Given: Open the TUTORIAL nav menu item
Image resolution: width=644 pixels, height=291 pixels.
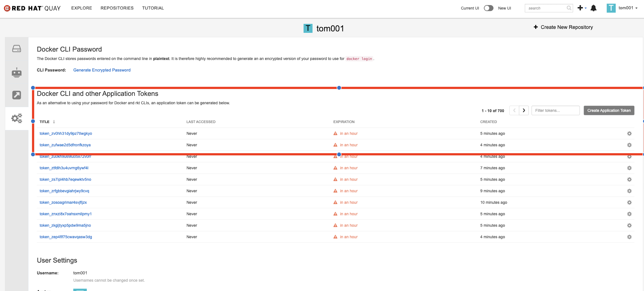Looking at the screenshot, I should [153, 8].
